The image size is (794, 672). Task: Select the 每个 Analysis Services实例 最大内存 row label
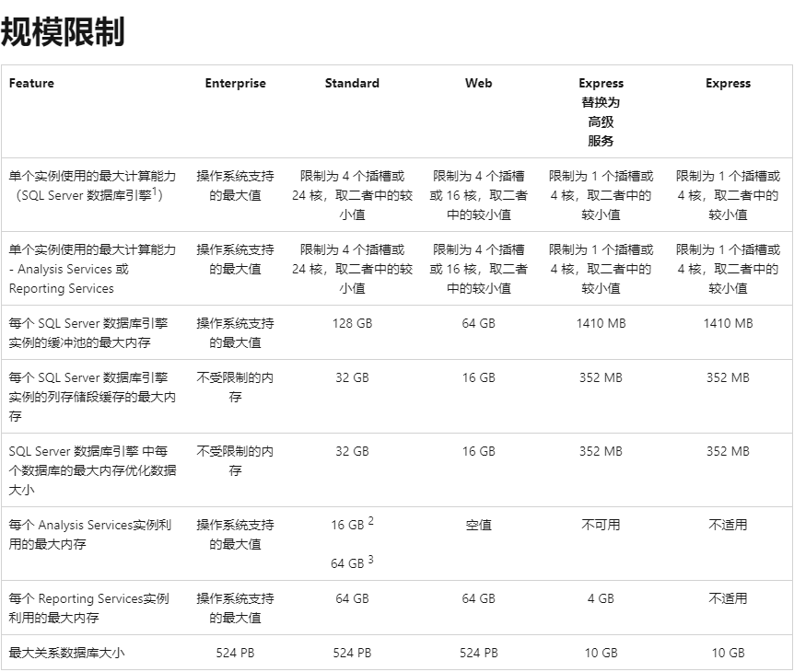[89, 534]
